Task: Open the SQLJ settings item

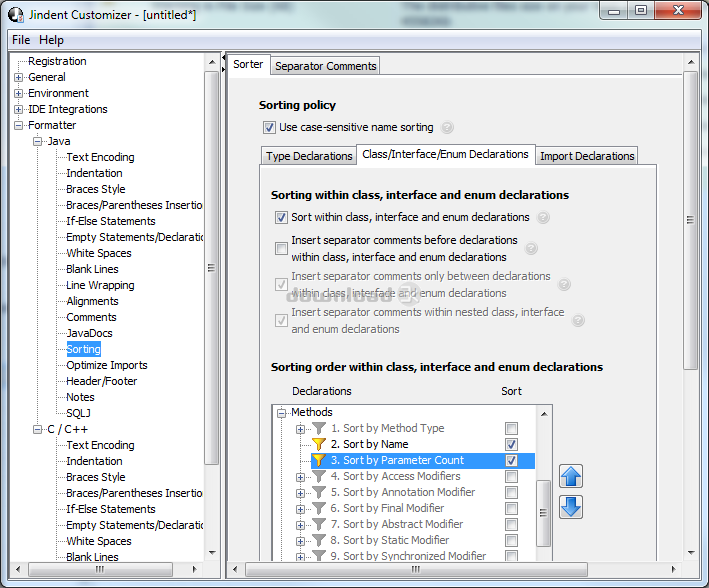Action: point(79,413)
